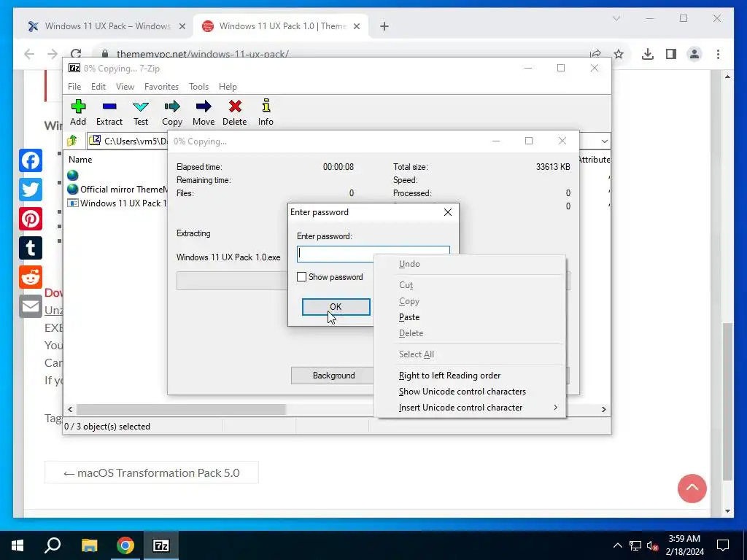Click the webpage vertical scrollbar thumb

tap(727, 402)
